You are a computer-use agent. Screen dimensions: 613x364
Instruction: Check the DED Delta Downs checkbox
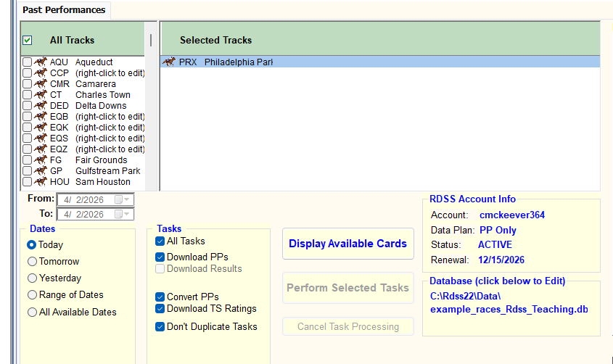[27, 106]
